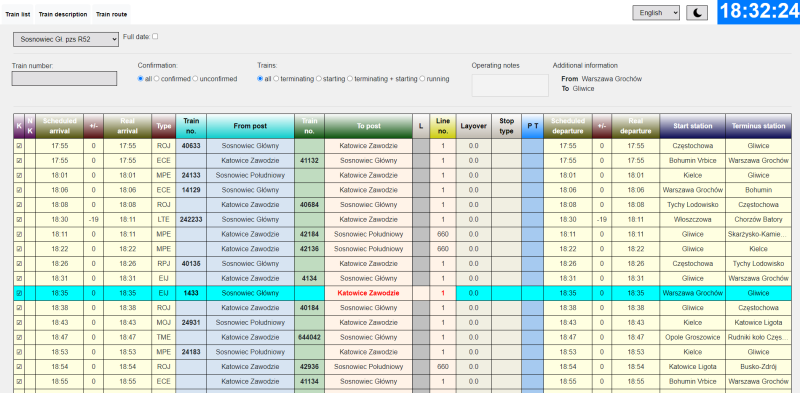Open the Sosnowiec Gł. pzs R52 post dropdown
Viewport: 800px width, 393px height.
66,39
